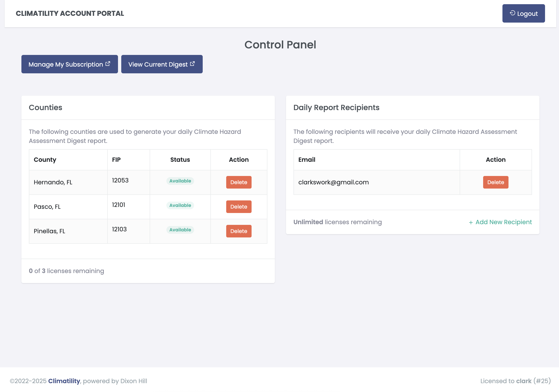
Task: Click external-link icon on View Current Digest
Action: click(192, 64)
